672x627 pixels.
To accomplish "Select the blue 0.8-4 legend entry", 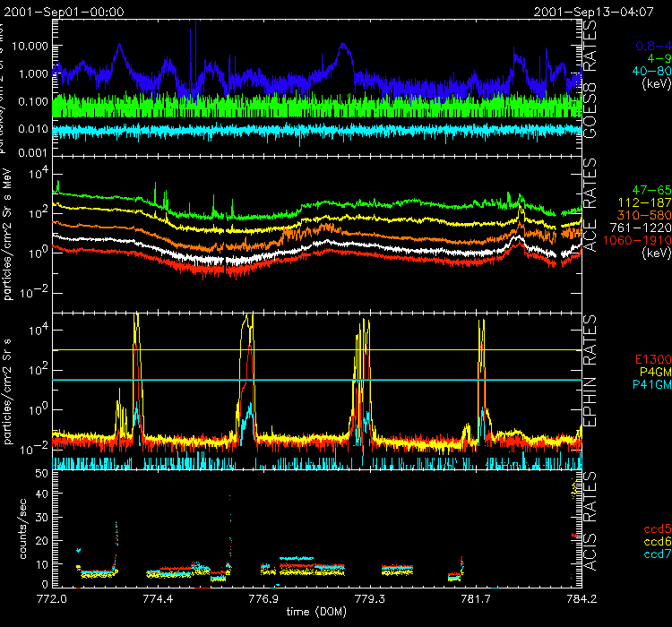I will 650,44.
